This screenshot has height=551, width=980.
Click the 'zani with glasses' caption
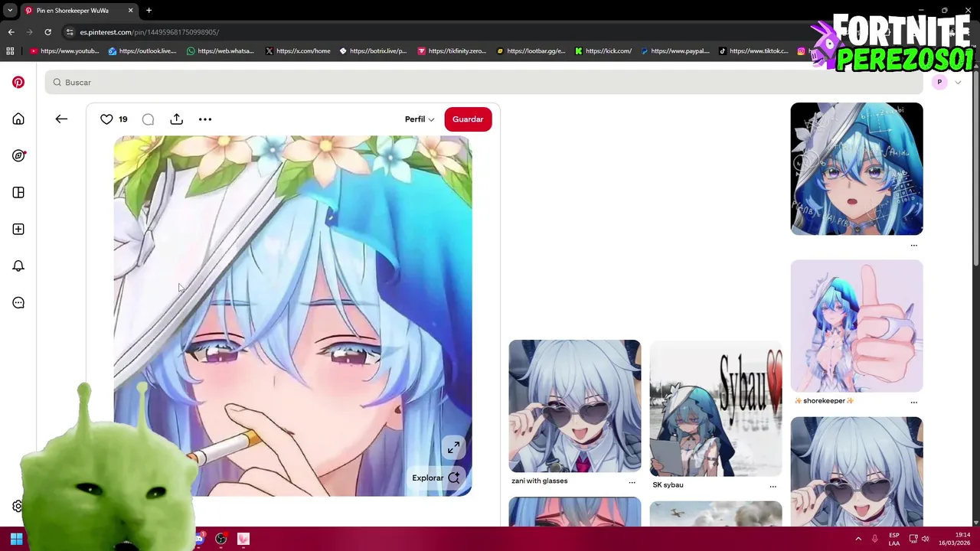(x=539, y=481)
